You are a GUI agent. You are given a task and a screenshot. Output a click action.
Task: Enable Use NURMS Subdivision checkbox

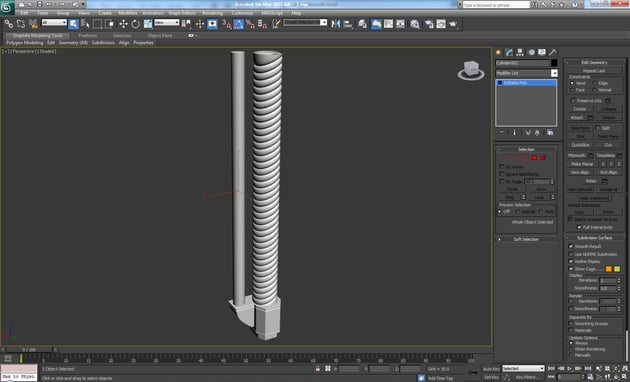571,254
